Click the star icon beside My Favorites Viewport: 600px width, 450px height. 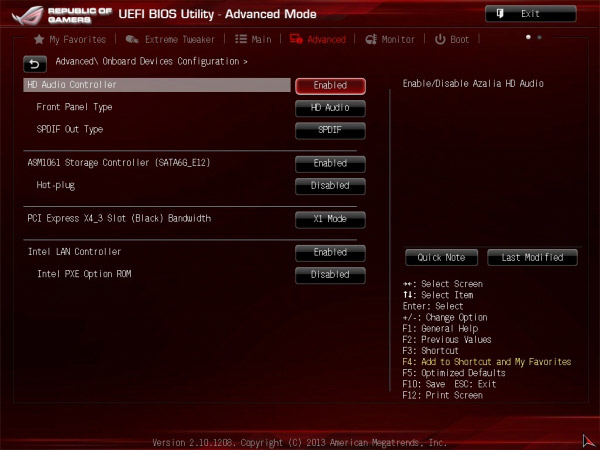pos(39,39)
